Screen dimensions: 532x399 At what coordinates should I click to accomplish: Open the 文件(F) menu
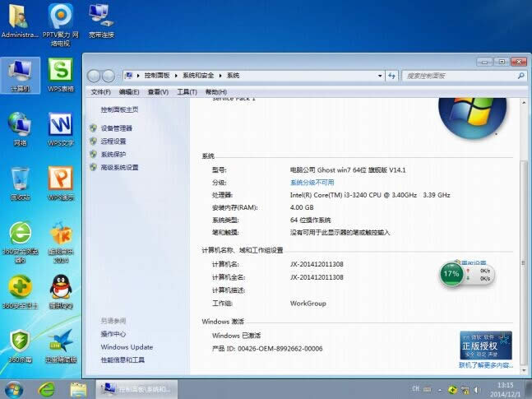pos(100,92)
